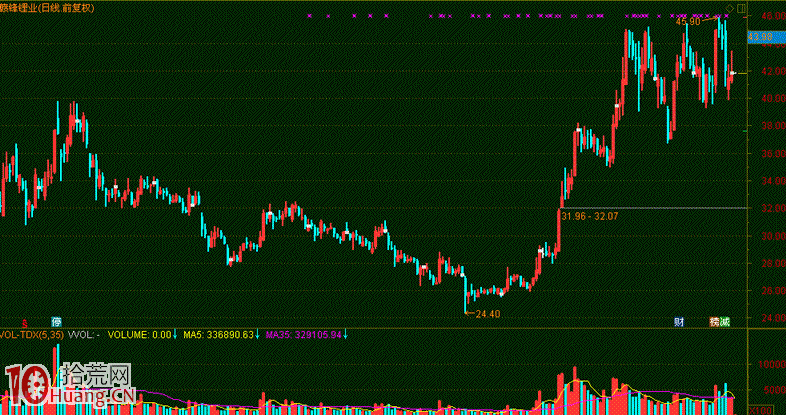Click the 45.90 high price annotation
786x415 pixels.
click(688, 22)
